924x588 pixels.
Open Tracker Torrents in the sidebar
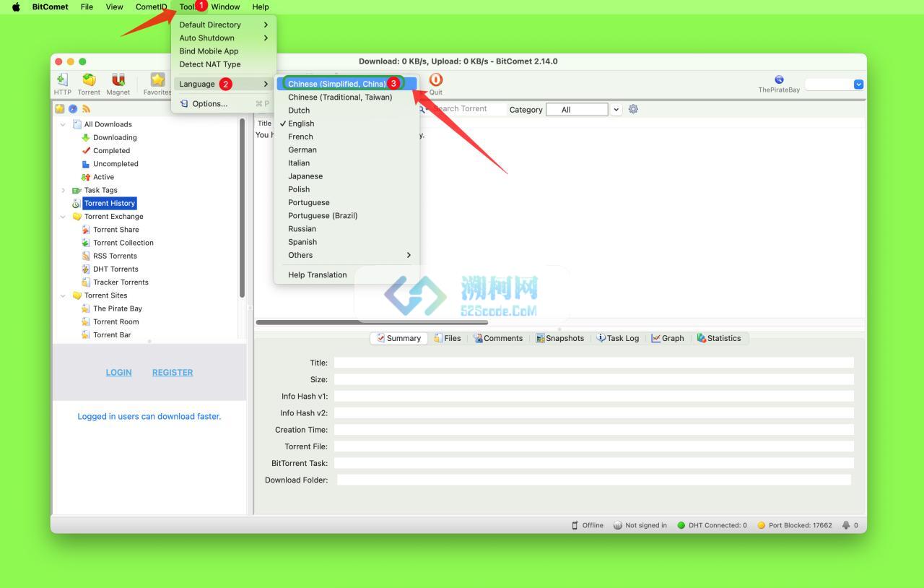121,282
